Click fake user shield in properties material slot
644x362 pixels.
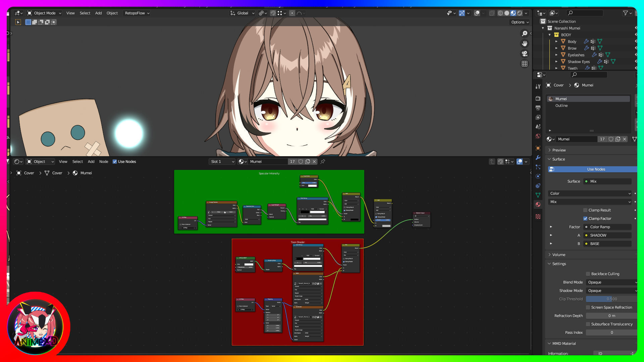point(611,139)
